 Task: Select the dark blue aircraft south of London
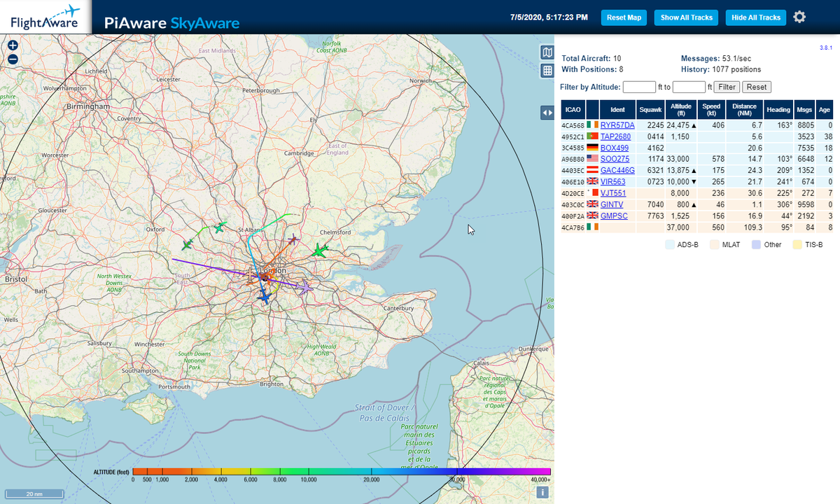264,297
